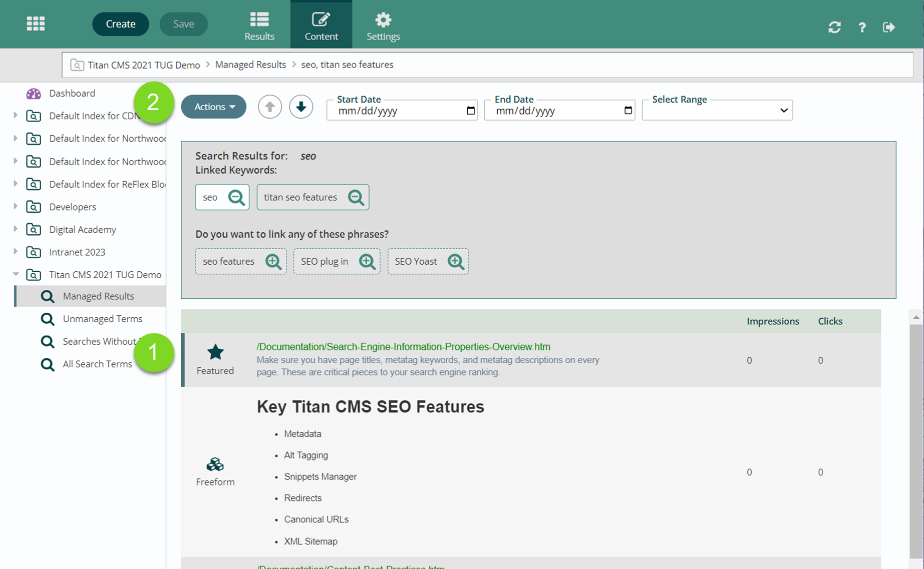Select Dashboard in the sidebar
The height and width of the screenshot is (569, 924).
point(72,94)
